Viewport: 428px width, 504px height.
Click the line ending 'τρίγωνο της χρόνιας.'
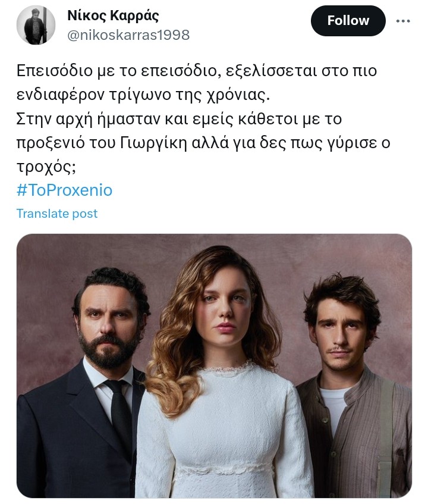[143, 95]
